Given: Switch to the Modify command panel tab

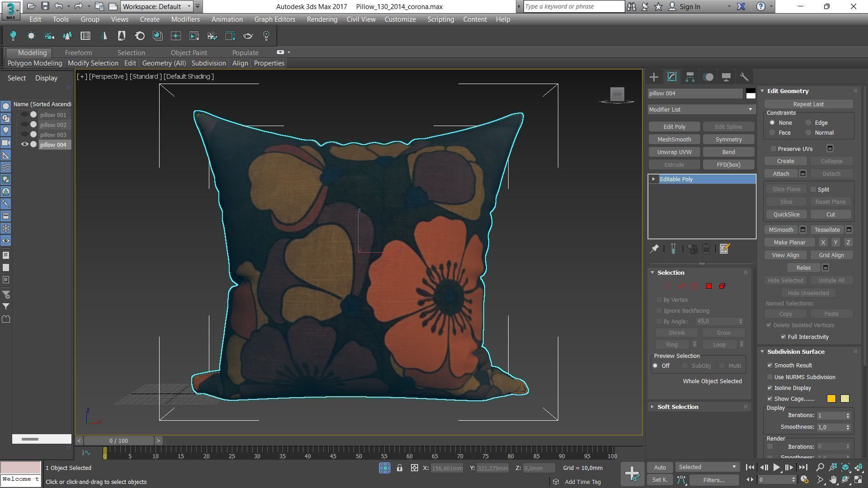Looking at the screenshot, I should pyautogui.click(x=672, y=77).
